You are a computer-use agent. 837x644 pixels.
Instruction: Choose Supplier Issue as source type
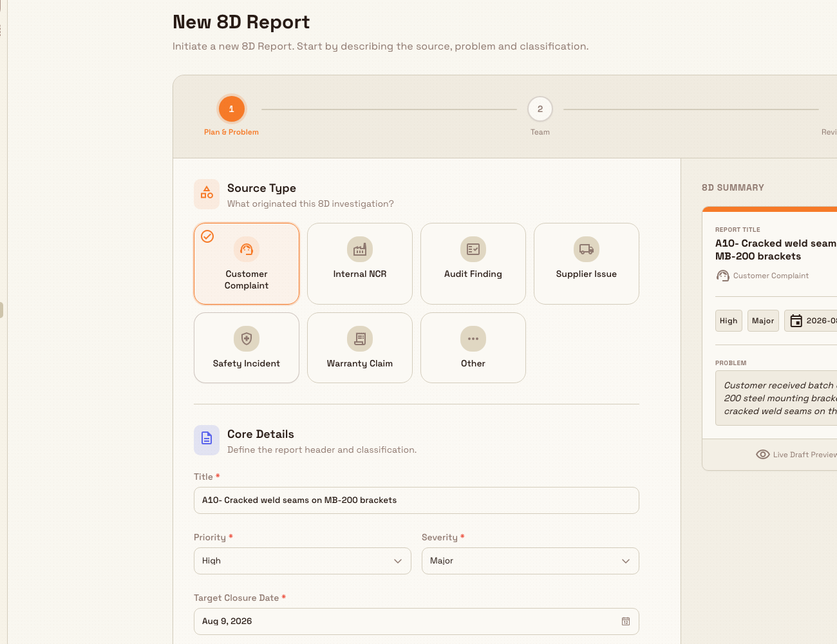(587, 263)
